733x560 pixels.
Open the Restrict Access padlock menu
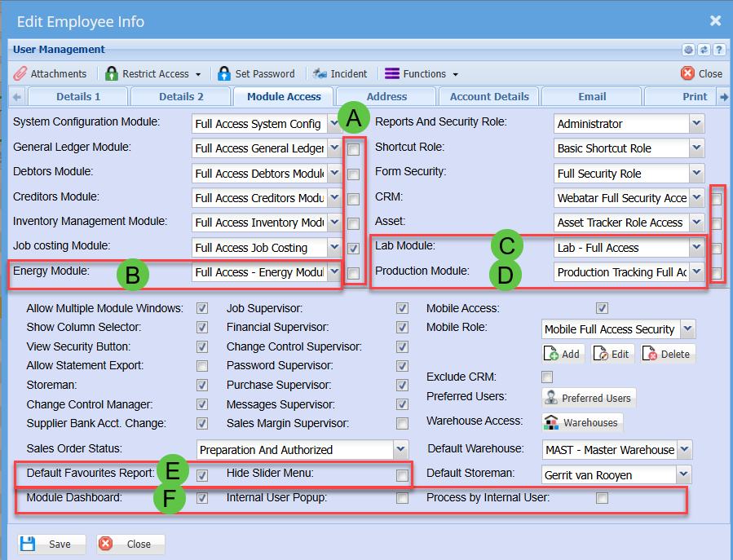[x=112, y=73]
